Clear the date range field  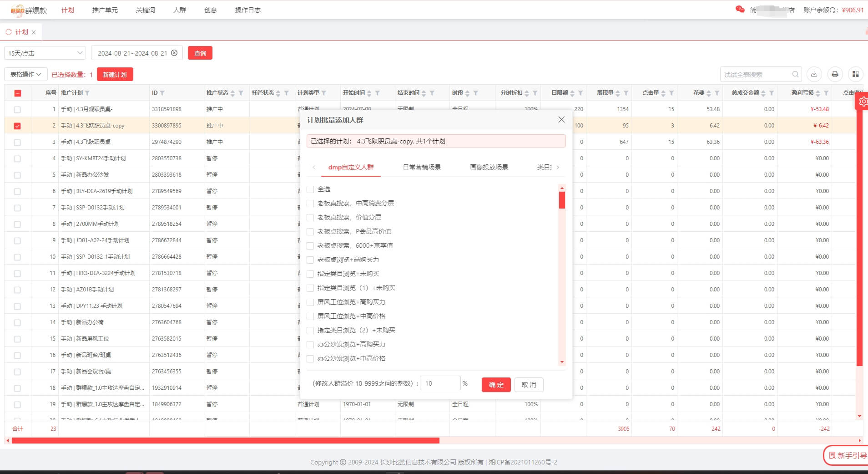pyautogui.click(x=174, y=53)
